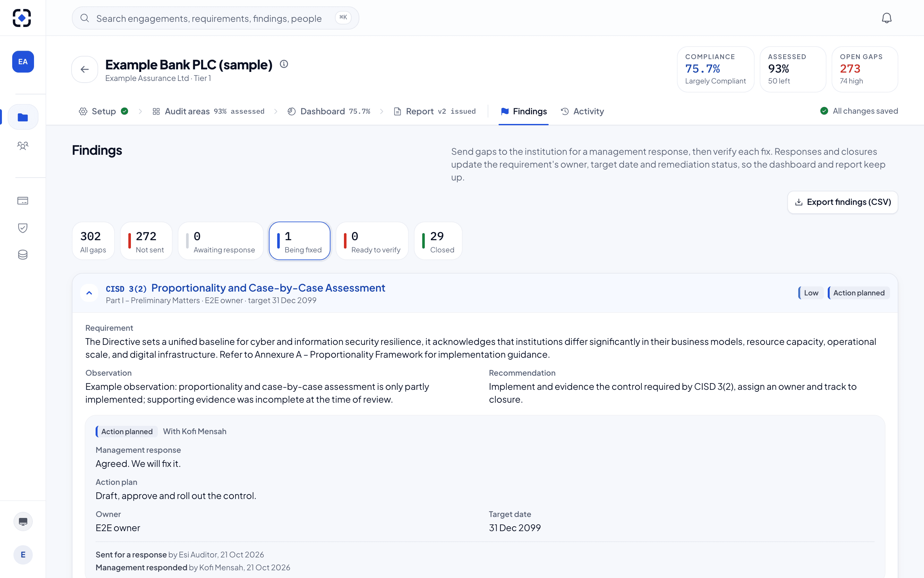Filter by Ready to verify
The width and height of the screenshot is (924, 578).
[x=372, y=241]
